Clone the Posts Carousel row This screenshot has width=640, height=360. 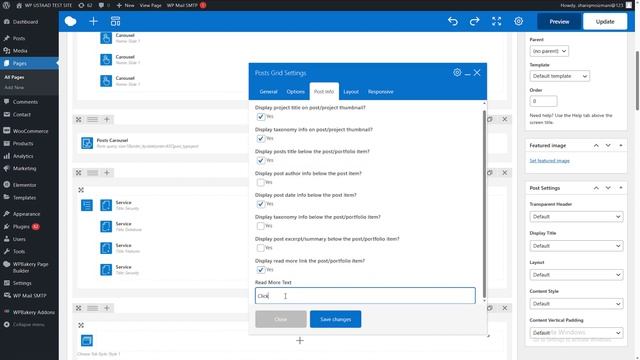click(490, 119)
